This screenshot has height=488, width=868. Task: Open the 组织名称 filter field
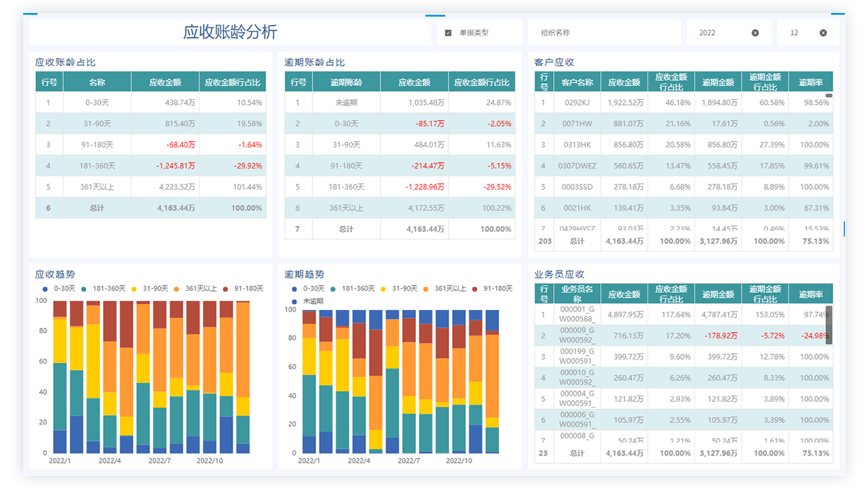click(x=604, y=33)
